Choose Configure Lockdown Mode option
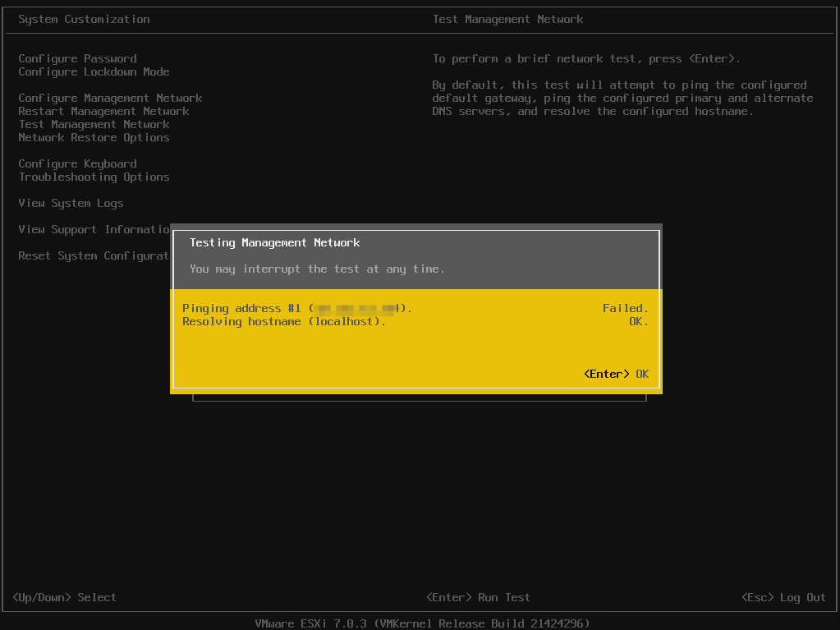This screenshot has height=630, width=840. [x=94, y=71]
